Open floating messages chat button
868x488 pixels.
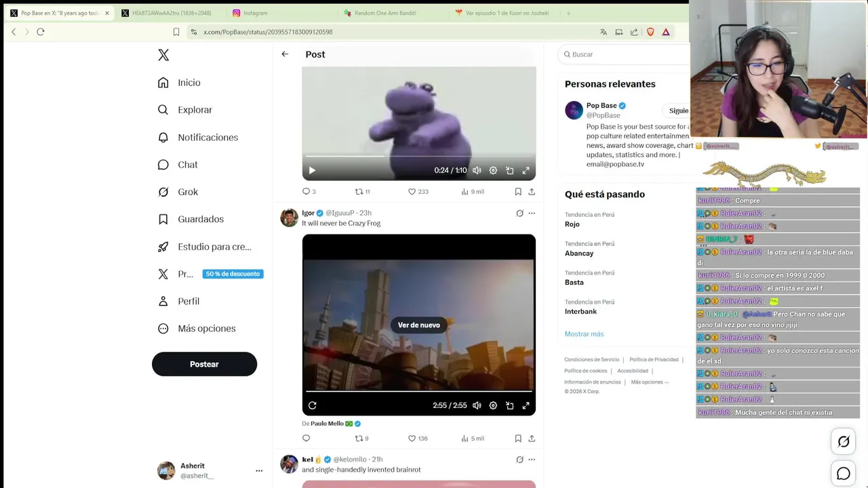pos(844,474)
